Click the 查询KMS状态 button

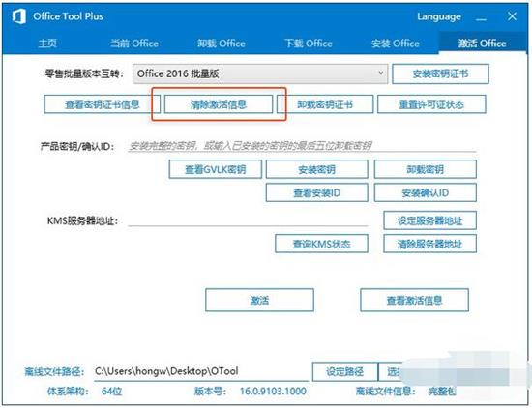(x=321, y=244)
